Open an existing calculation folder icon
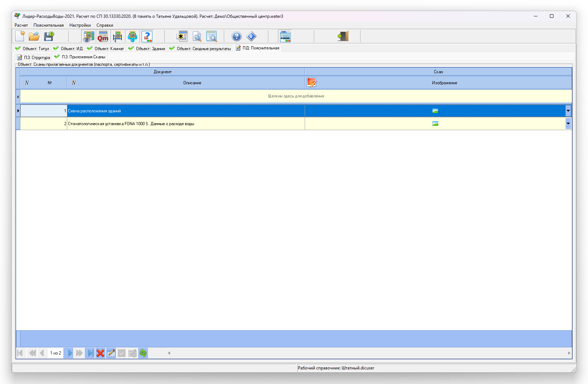 [x=34, y=36]
